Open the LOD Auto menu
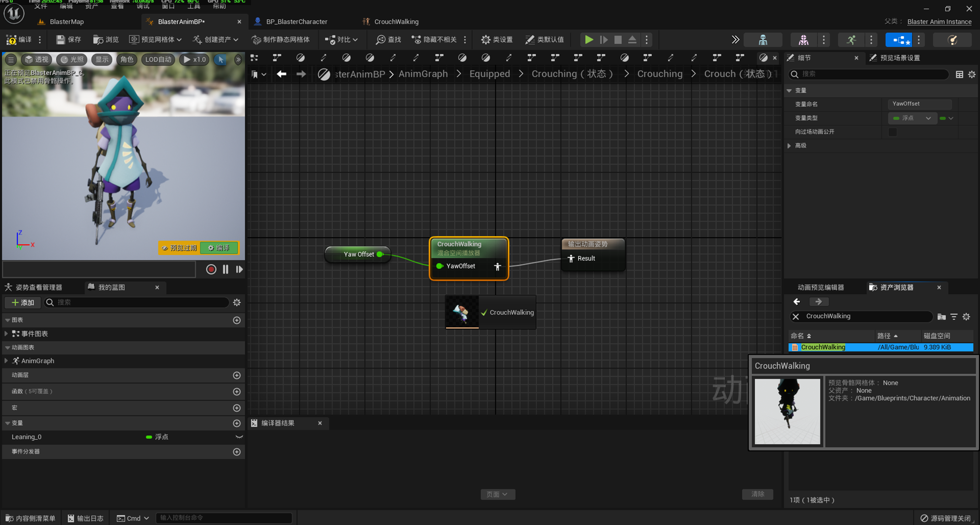This screenshot has width=980, height=525. pos(158,60)
